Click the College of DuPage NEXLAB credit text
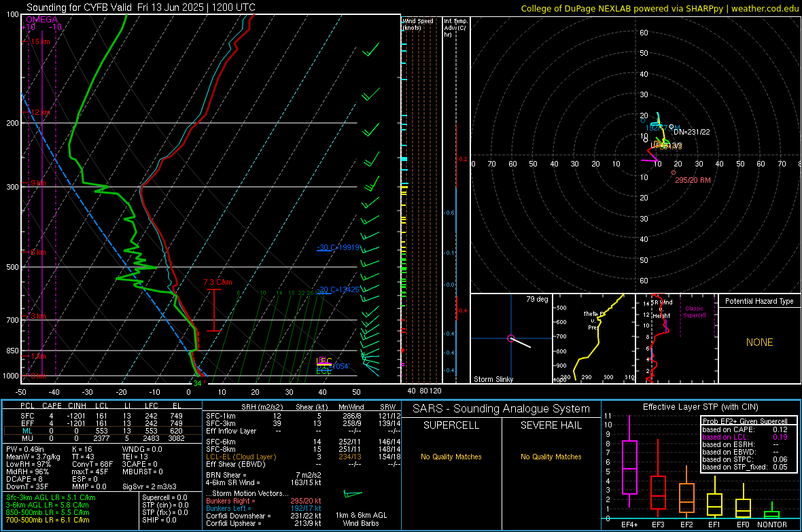 click(x=660, y=8)
